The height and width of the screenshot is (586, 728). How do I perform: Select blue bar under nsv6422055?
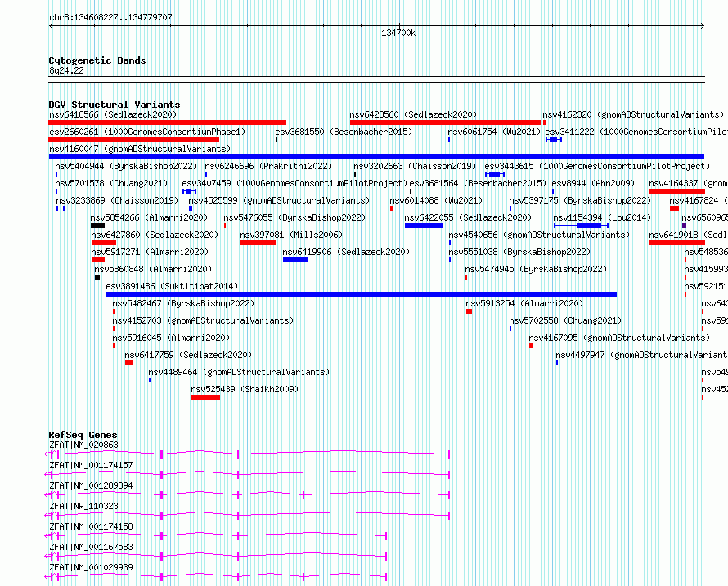point(424,226)
